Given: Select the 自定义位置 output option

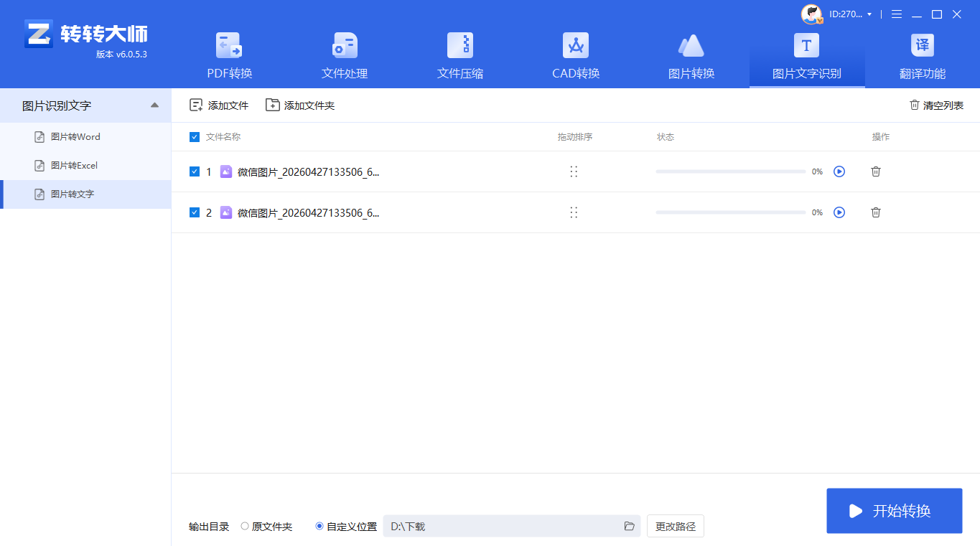Looking at the screenshot, I should click(x=319, y=526).
